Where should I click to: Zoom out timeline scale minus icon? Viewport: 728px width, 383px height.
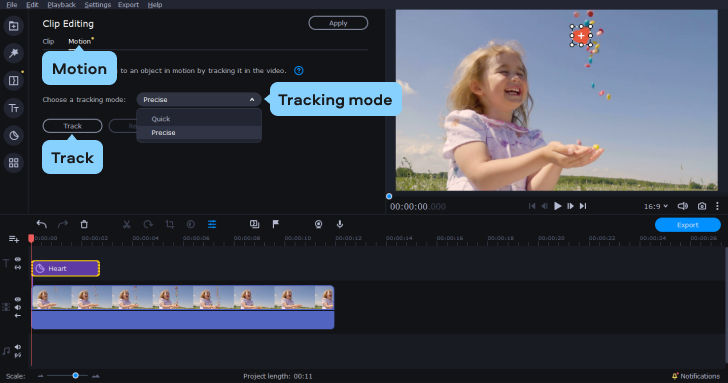click(40, 376)
